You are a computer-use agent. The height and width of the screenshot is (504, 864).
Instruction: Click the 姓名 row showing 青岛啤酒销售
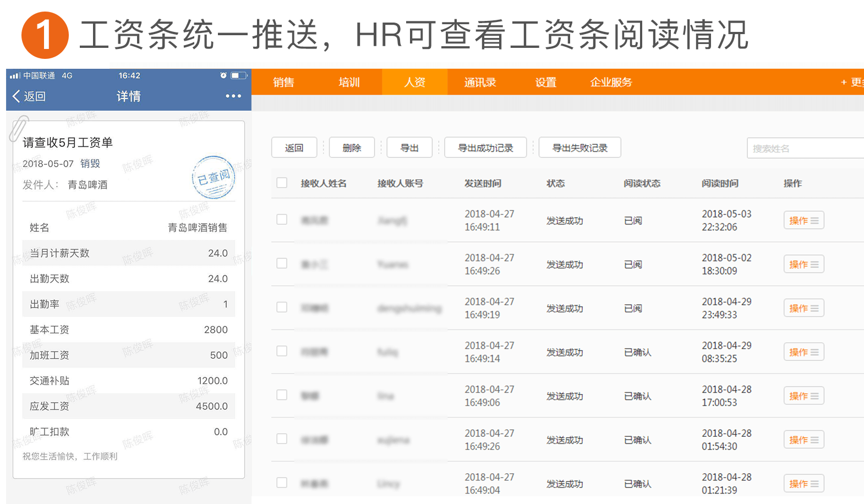tap(129, 227)
